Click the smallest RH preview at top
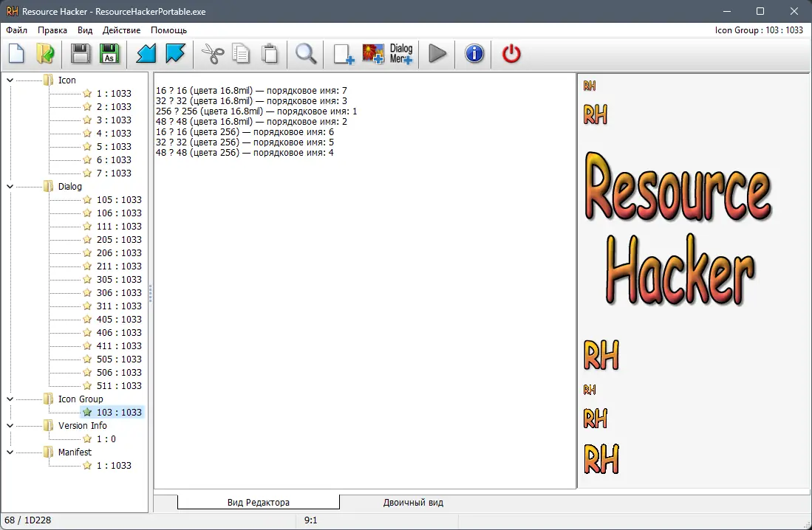The width and height of the screenshot is (812, 530). point(590,86)
